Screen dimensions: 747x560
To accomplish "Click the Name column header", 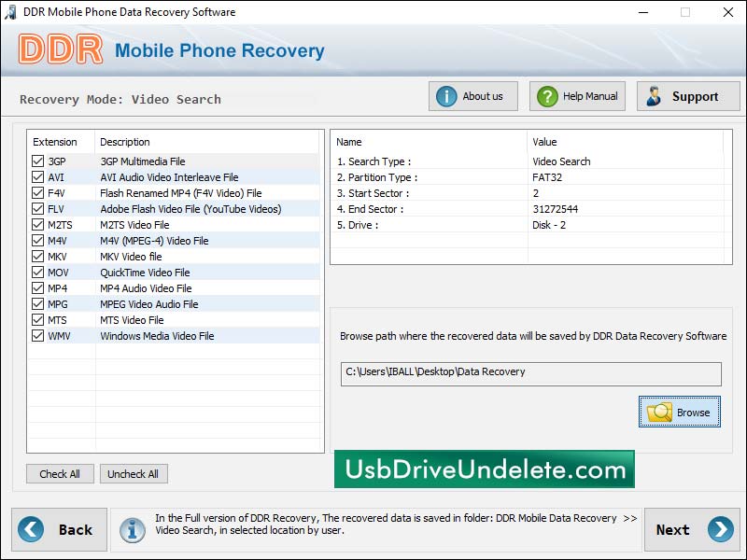I will pos(349,142).
